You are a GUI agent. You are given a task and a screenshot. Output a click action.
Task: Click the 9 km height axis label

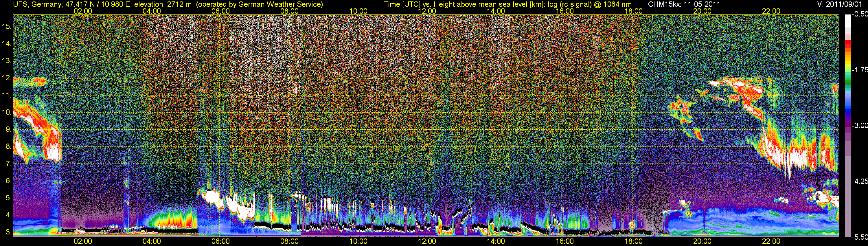click(8, 129)
